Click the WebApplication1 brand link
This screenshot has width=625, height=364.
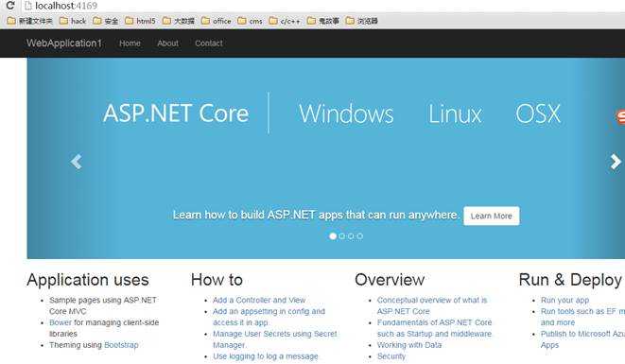(x=64, y=43)
